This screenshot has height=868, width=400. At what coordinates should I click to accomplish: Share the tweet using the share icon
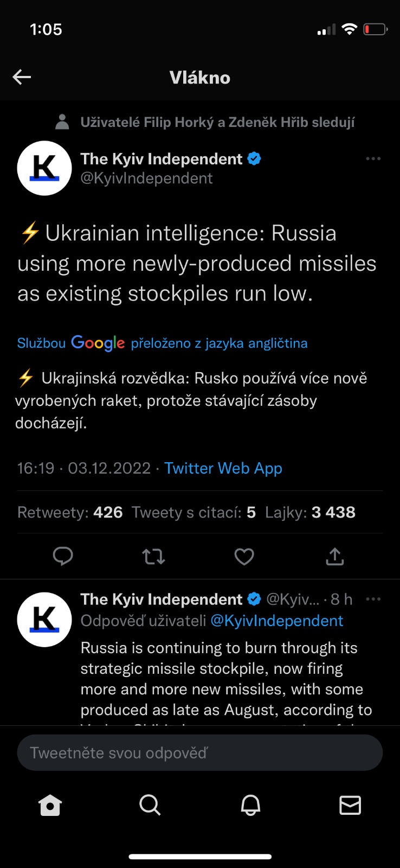(335, 556)
